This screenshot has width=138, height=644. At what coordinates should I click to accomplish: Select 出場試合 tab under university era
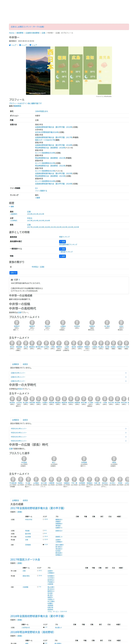point(15,420)
